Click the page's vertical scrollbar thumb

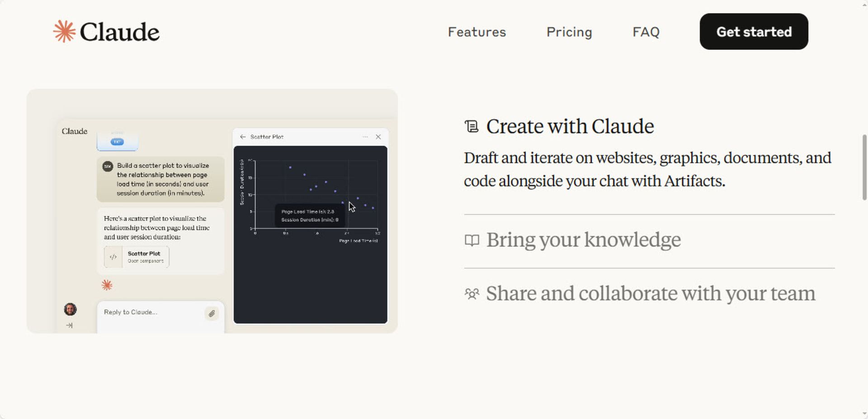[864, 167]
